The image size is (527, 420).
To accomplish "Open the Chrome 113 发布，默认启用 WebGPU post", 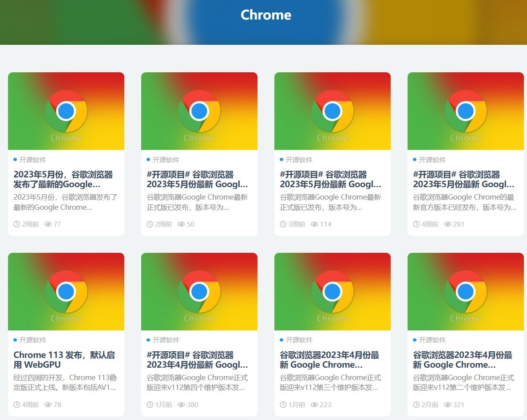I will (64, 360).
